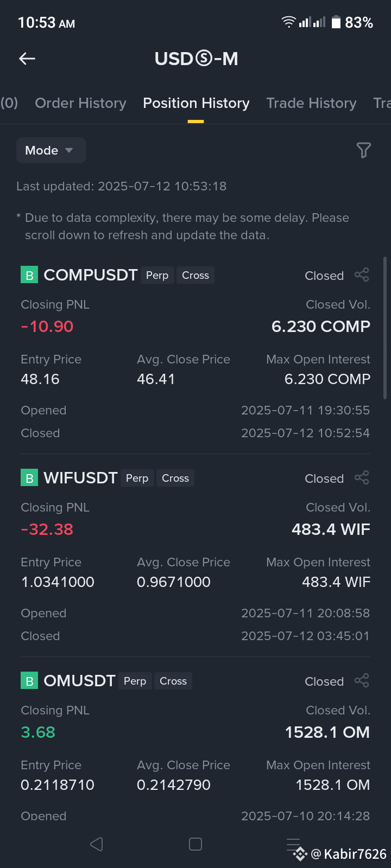Tap the Cross tag on COMPUSDT

pyautogui.click(x=195, y=275)
